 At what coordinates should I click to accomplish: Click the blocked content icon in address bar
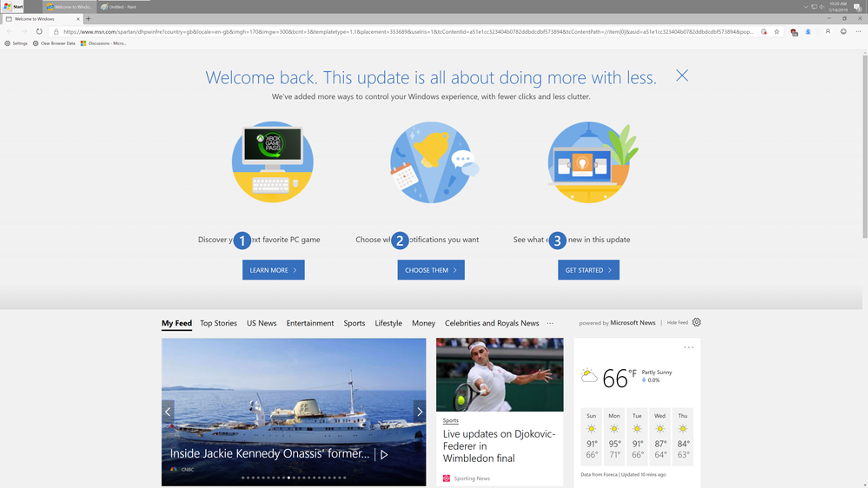coord(764,31)
